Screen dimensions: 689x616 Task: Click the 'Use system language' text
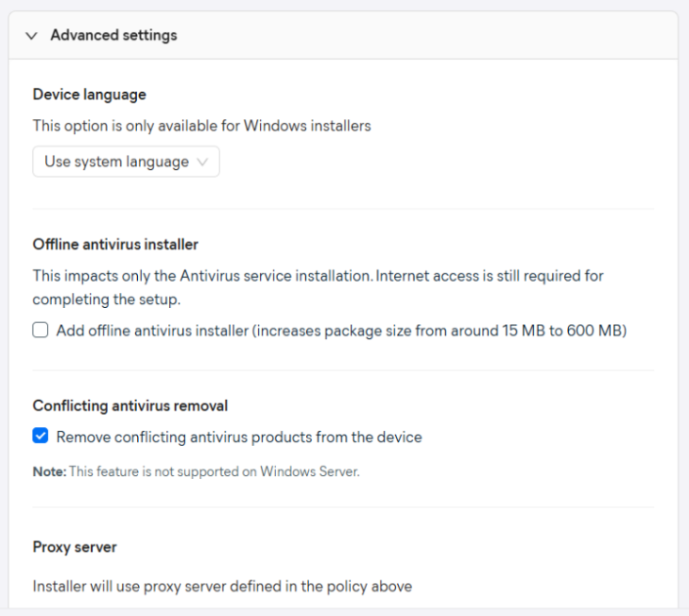click(116, 162)
